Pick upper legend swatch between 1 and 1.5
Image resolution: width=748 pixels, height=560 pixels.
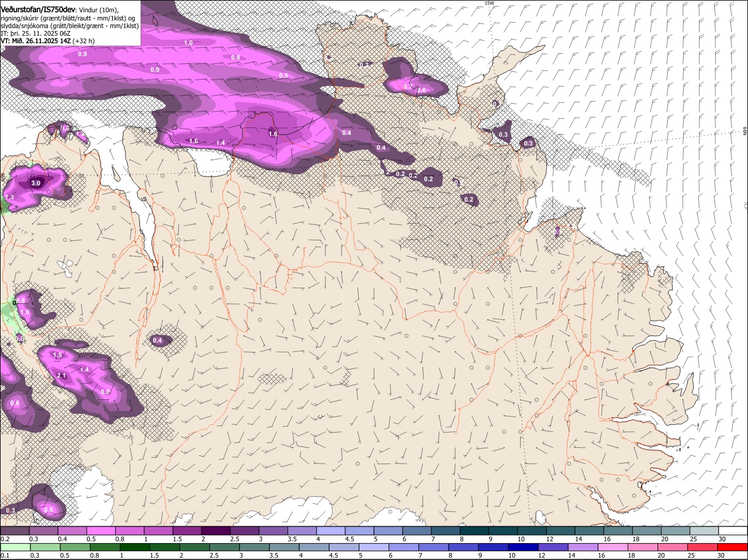click(x=158, y=531)
